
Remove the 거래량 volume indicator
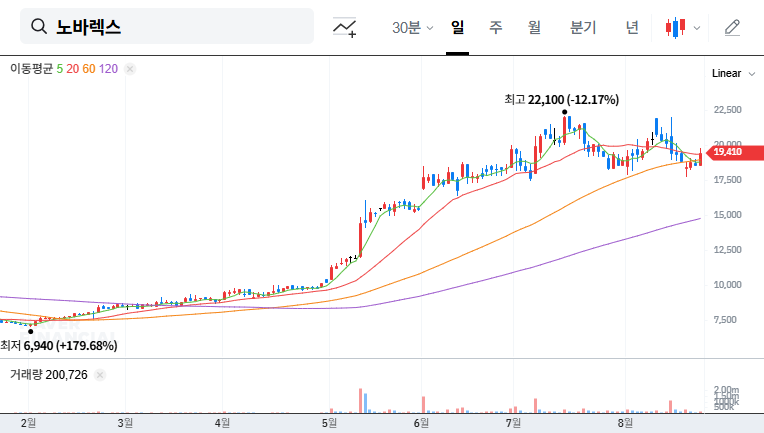[x=100, y=375]
